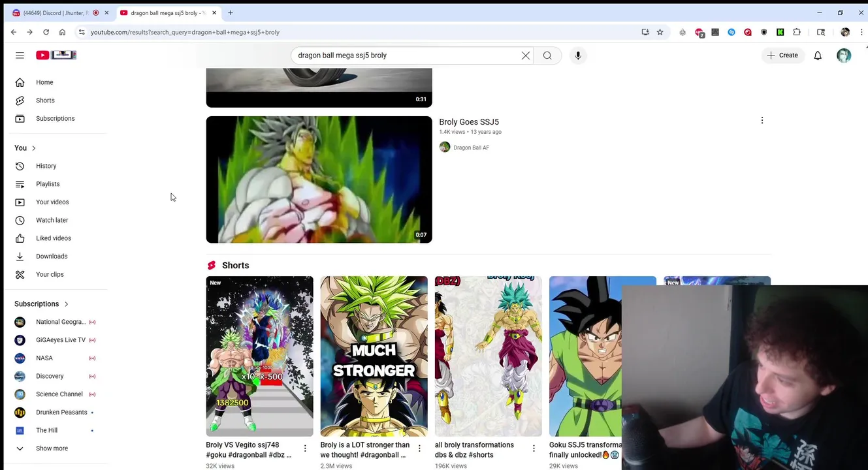Install app icon in address bar
Screen dimensions: 868x470
point(645,32)
